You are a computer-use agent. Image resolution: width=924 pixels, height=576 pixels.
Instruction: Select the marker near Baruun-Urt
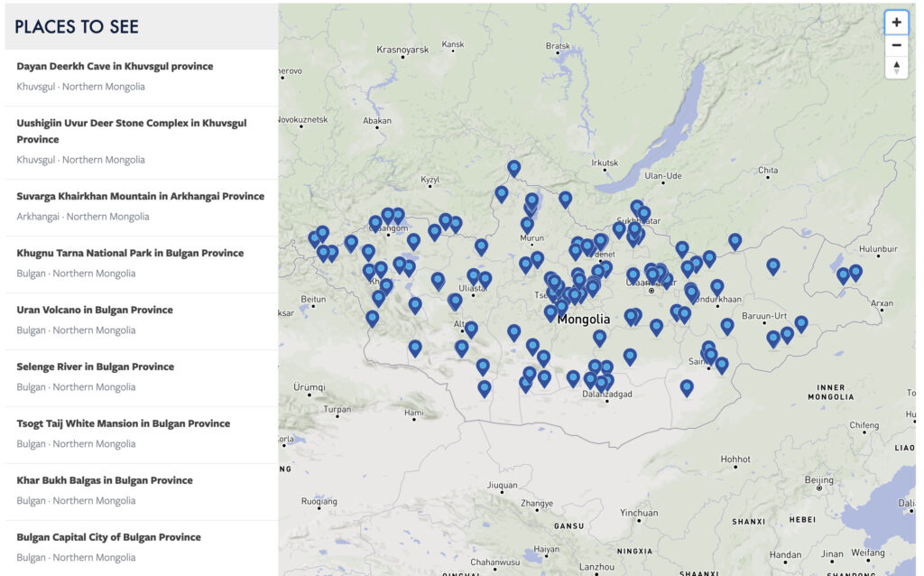pyautogui.click(x=772, y=338)
